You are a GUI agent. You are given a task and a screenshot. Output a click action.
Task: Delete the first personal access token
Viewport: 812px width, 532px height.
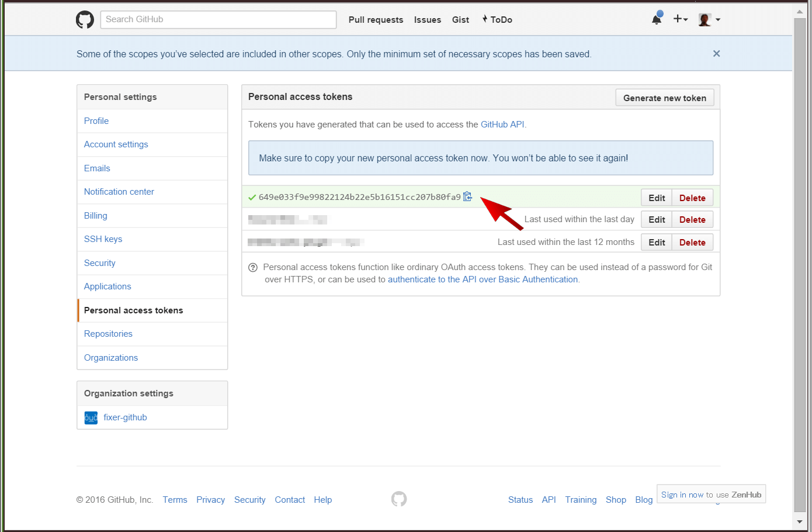pyautogui.click(x=692, y=197)
